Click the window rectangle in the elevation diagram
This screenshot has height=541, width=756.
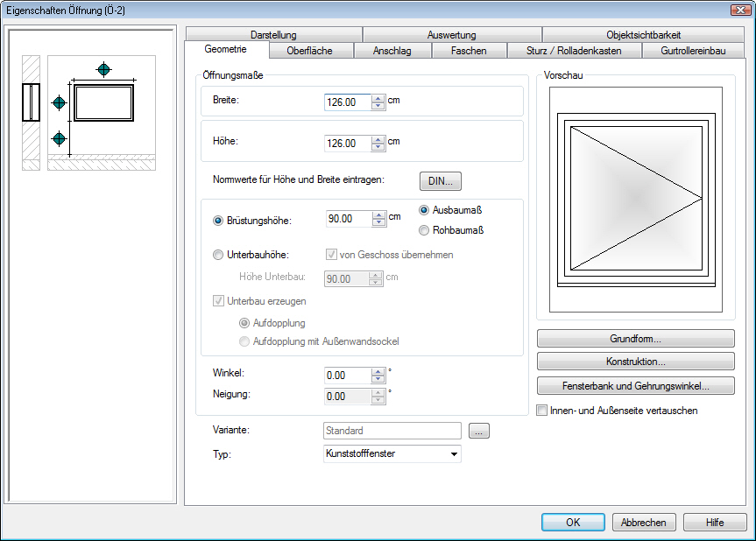click(x=103, y=102)
